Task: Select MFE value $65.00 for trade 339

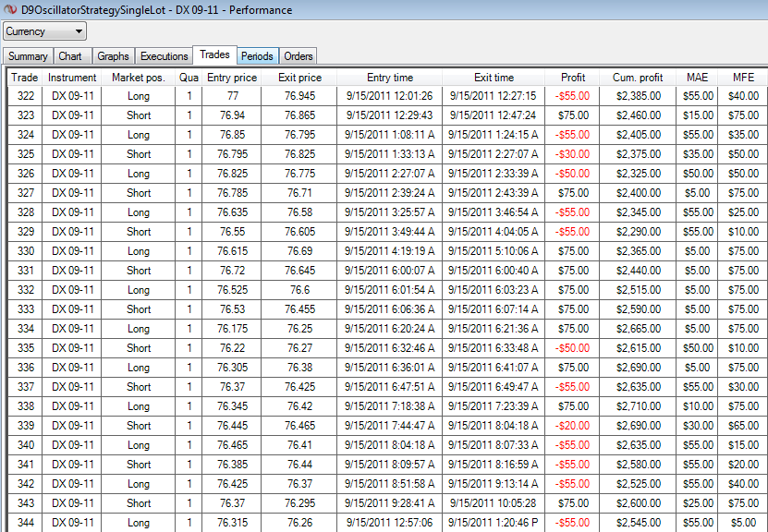Action: [743, 426]
